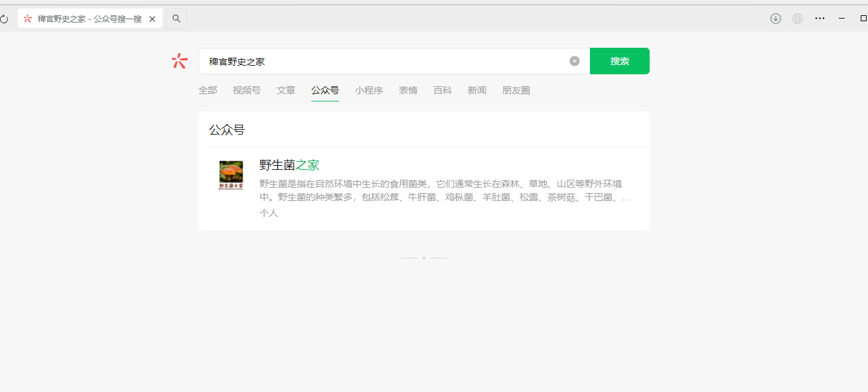This screenshot has height=392, width=868.
Task: Click the red Sogou-style search logo
Action: pyautogui.click(x=180, y=61)
